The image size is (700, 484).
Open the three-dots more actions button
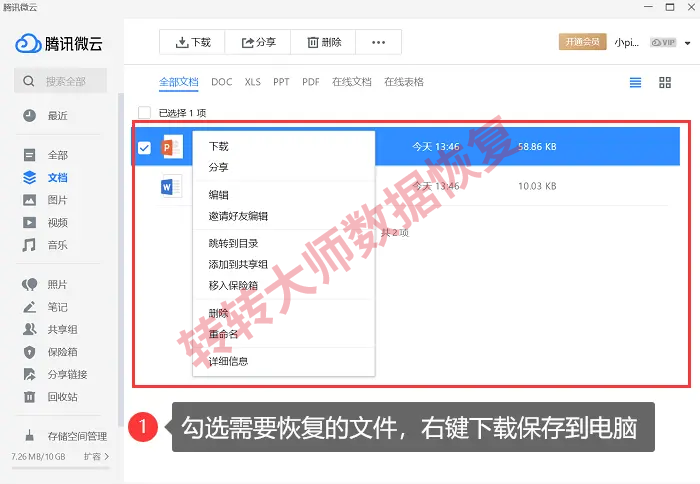point(379,42)
